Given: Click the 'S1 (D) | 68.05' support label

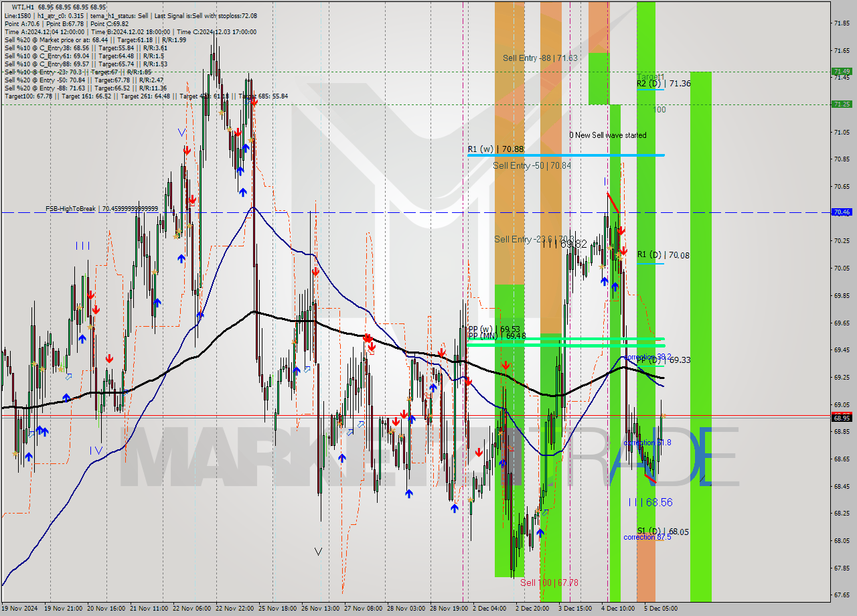Looking at the screenshot, I should (x=663, y=532).
